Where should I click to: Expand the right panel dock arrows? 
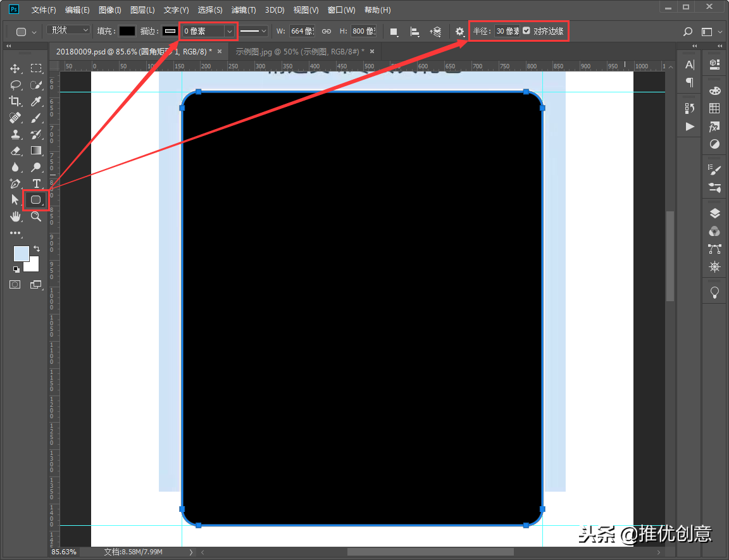coord(720,46)
